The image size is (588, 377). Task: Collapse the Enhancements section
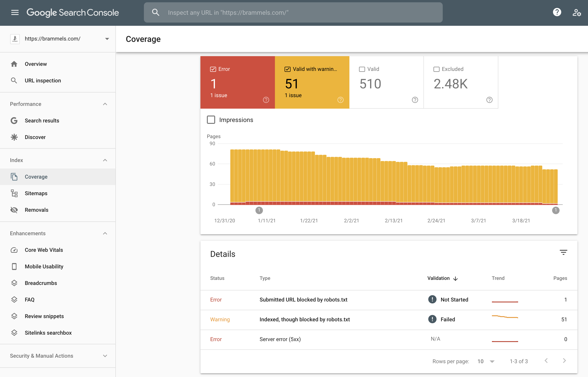coord(105,233)
